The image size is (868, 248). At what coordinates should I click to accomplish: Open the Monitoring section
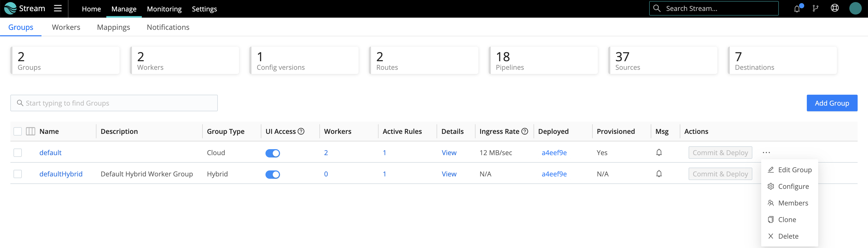[164, 9]
